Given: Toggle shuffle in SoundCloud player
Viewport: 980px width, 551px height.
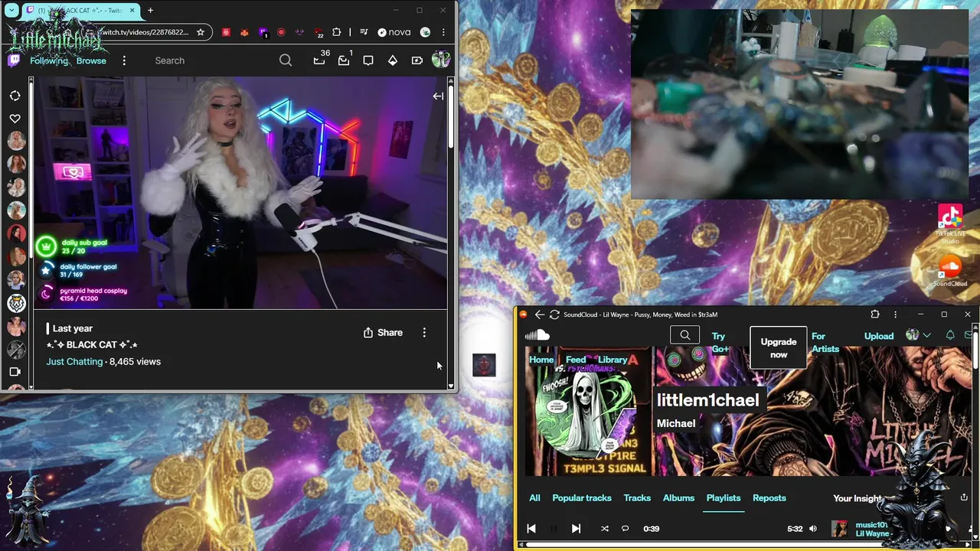Looking at the screenshot, I should pyautogui.click(x=605, y=529).
